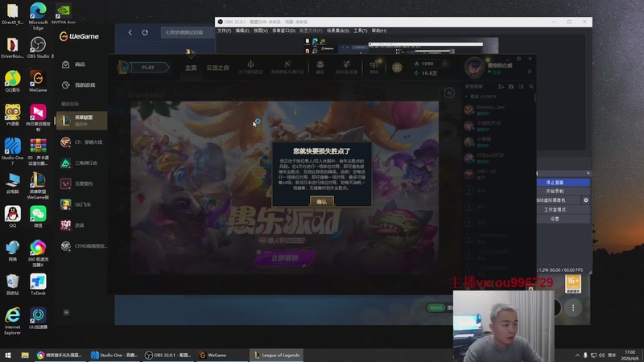Open the collection icon in League nav
The width and height of the screenshot is (644, 362).
point(320,67)
